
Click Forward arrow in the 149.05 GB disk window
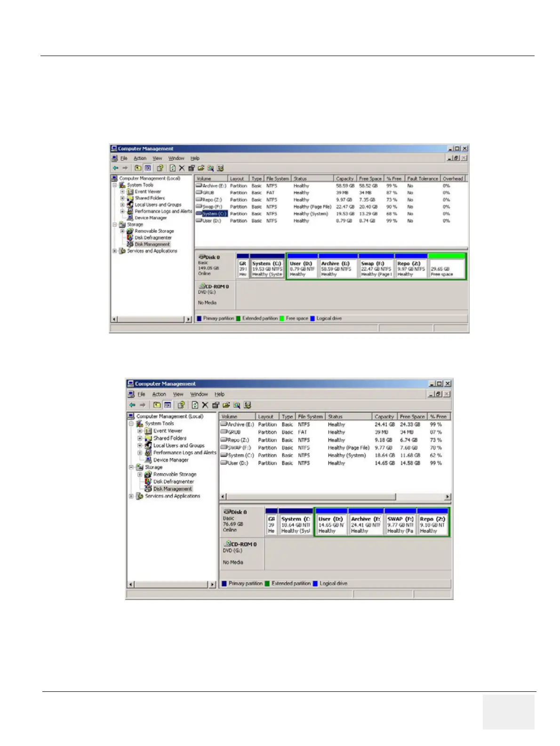pos(125,168)
